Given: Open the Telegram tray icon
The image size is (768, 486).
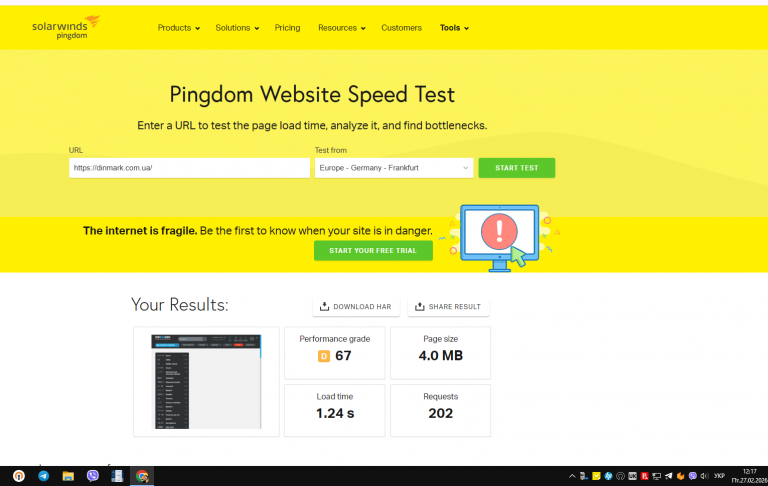Looking at the screenshot, I should pos(669,476).
